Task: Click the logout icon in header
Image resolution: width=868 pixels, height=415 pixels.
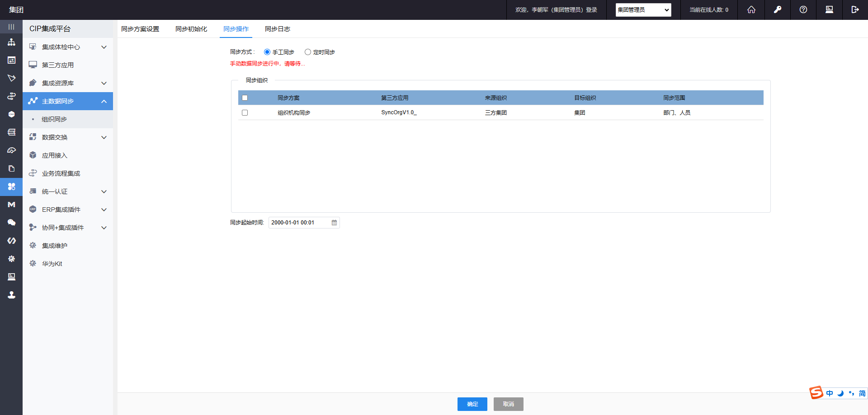Action: (854, 9)
